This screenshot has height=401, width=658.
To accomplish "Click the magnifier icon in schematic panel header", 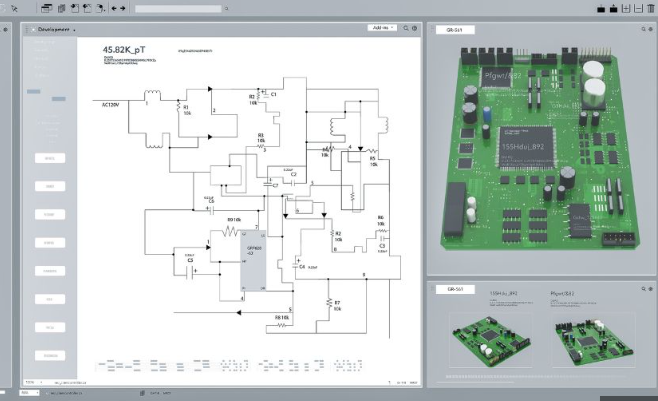I will pyautogui.click(x=408, y=29).
